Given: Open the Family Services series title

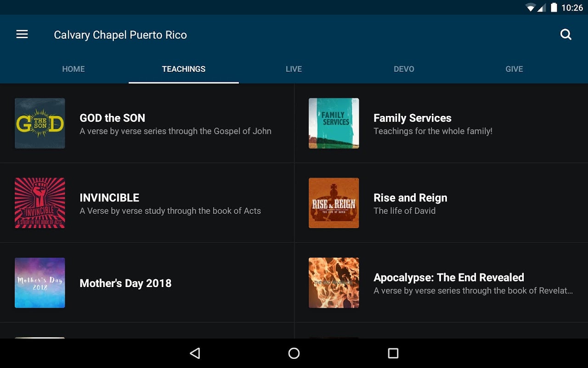Looking at the screenshot, I should (x=413, y=118).
